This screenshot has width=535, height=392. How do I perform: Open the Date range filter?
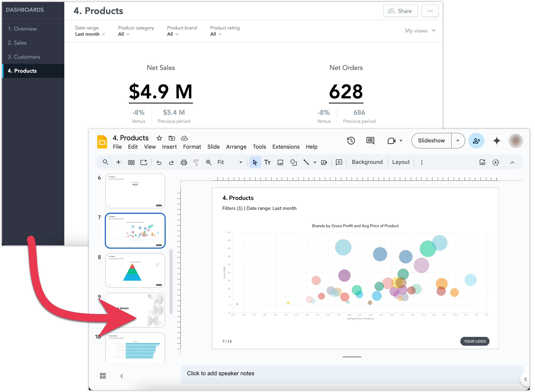[x=90, y=34]
